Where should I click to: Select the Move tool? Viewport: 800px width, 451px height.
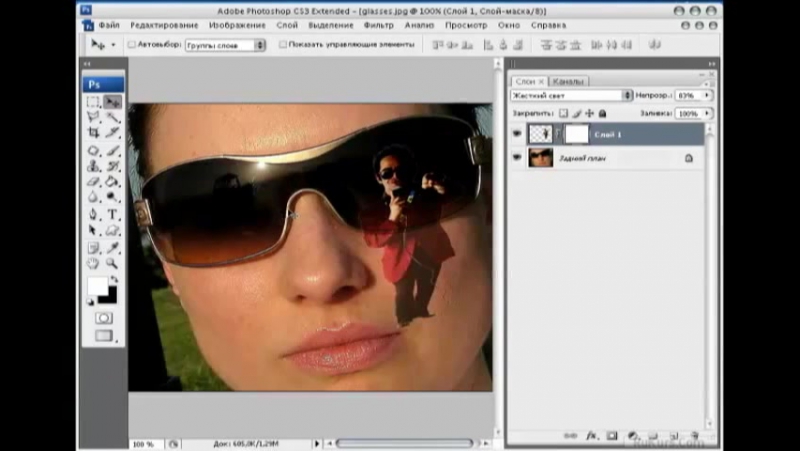pyautogui.click(x=113, y=102)
